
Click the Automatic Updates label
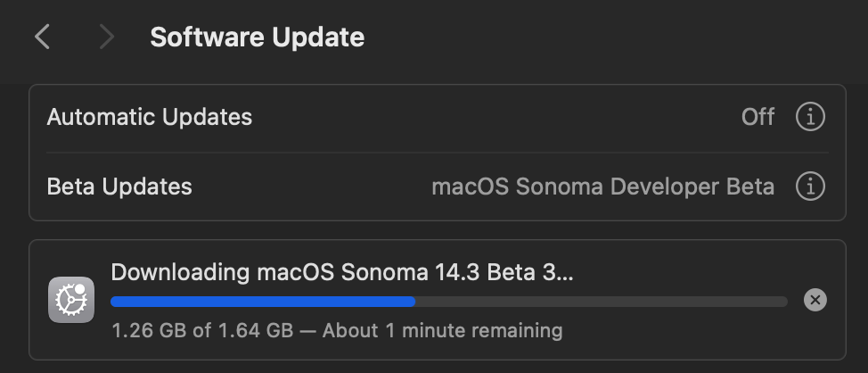pyautogui.click(x=150, y=117)
